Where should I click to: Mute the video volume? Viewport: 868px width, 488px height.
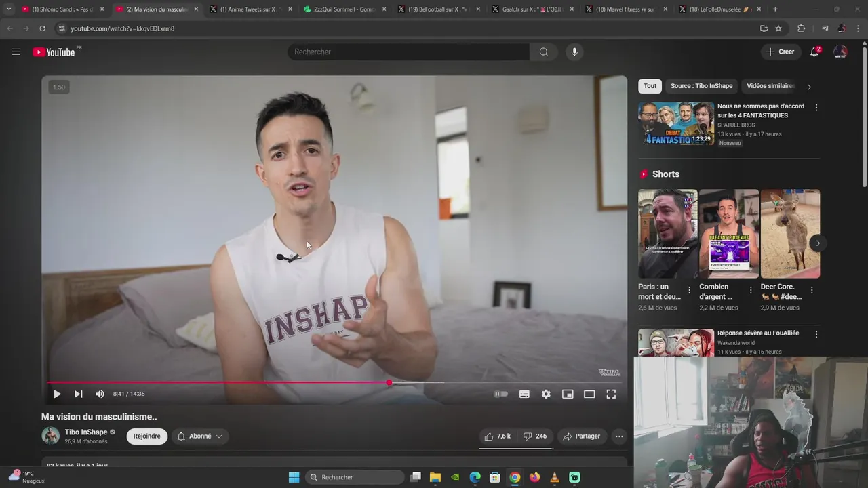tap(100, 394)
